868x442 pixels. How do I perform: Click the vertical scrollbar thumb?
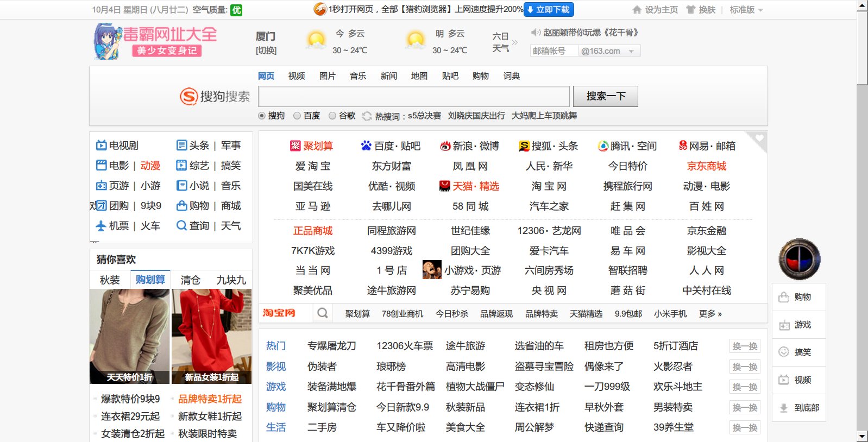pos(862,48)
